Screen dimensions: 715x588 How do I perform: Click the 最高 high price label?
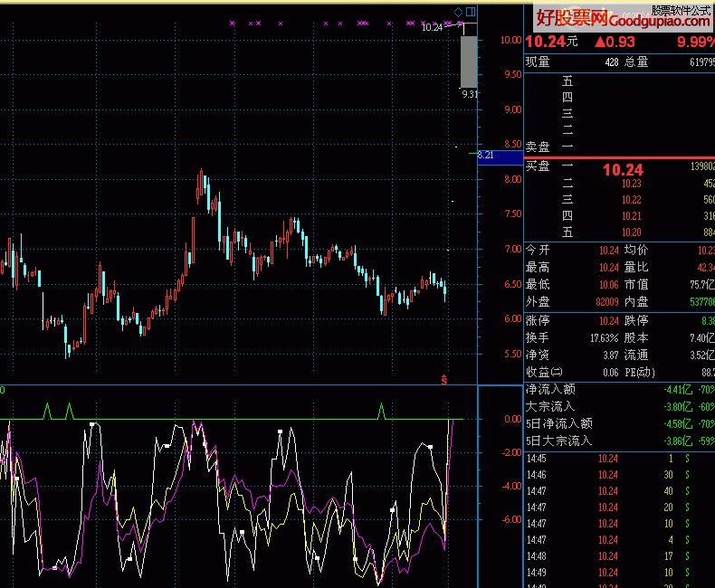(538, 267)
